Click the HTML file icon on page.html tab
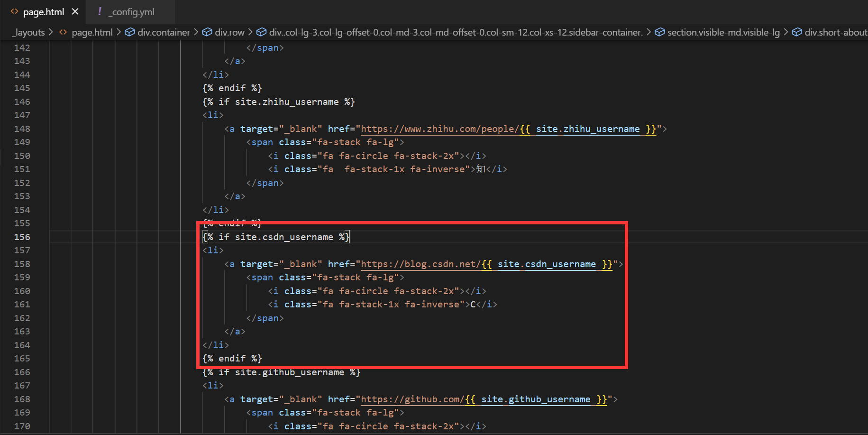The width and height of the screenshot is (868, 435). (14, 12)
